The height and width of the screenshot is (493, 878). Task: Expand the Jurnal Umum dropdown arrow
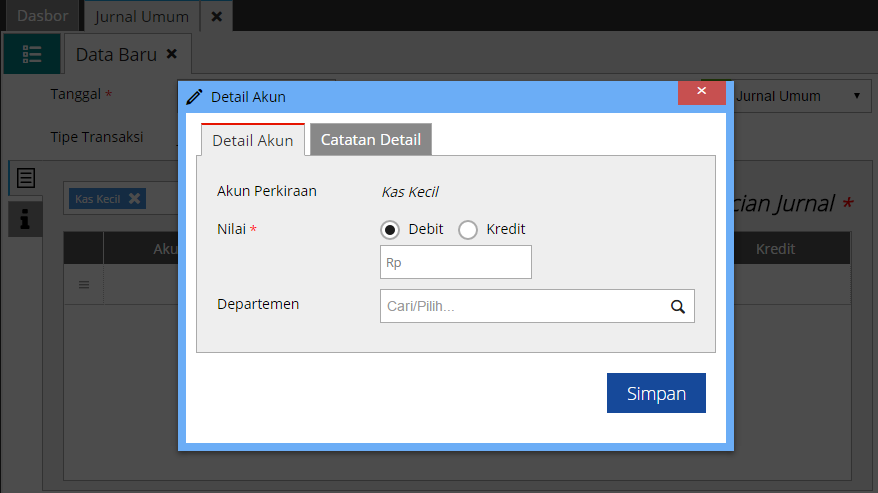click(857, 96)
